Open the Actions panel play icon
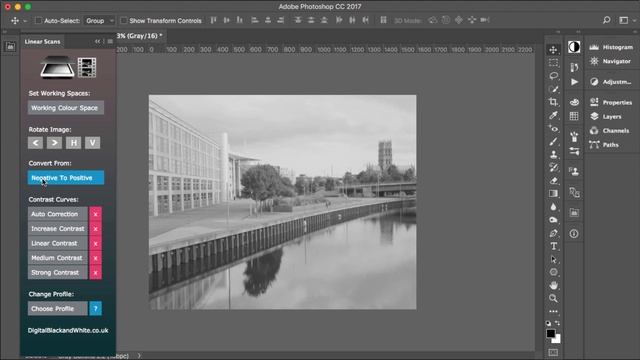640x360 pixels. click(x=574, y=82)
